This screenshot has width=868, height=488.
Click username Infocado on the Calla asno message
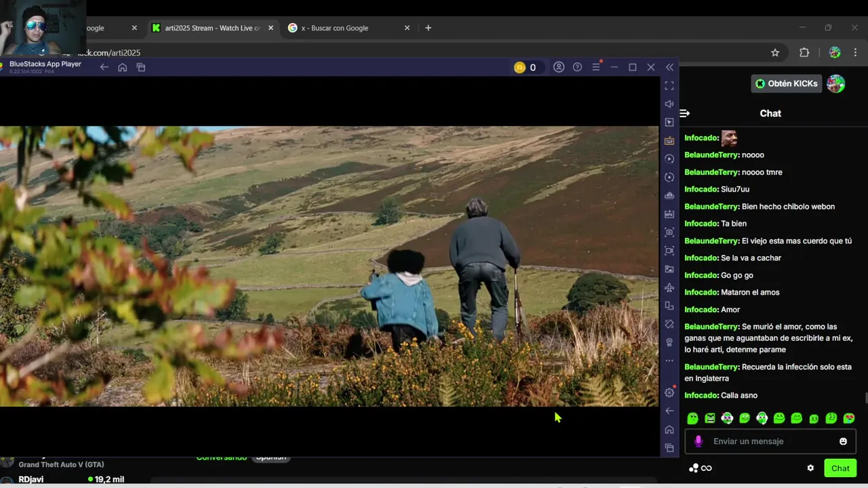(701, 395)
